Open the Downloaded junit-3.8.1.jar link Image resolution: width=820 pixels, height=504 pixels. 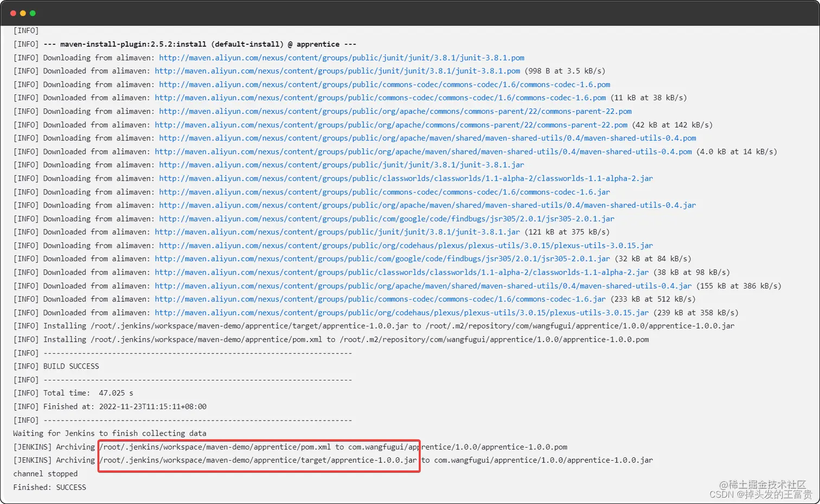tap(337, 232)
